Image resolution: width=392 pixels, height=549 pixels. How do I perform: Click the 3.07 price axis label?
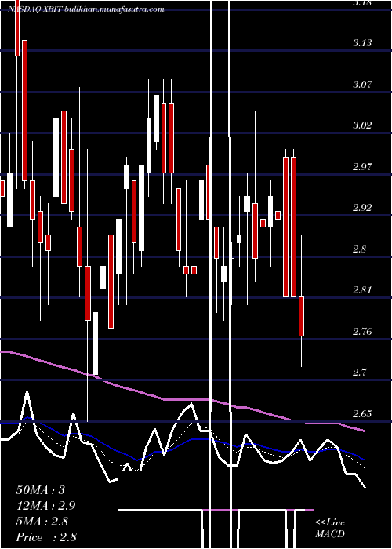point(362,85)
